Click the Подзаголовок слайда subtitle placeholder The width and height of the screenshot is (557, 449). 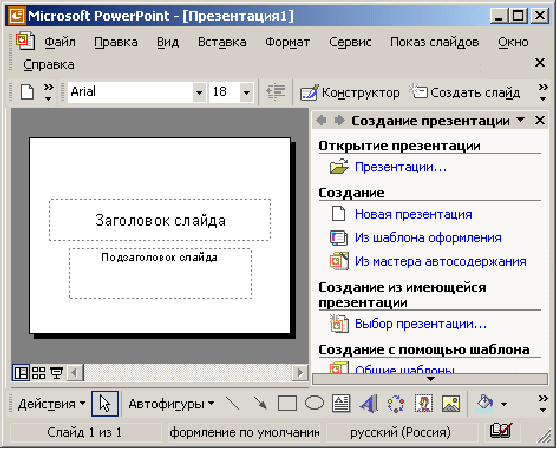point(160,273)
